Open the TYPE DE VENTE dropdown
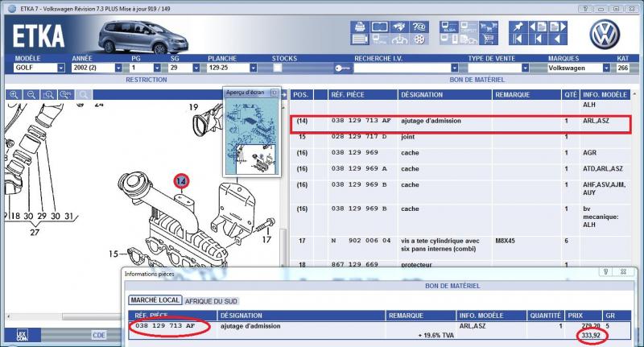 (x=525, y=68)
